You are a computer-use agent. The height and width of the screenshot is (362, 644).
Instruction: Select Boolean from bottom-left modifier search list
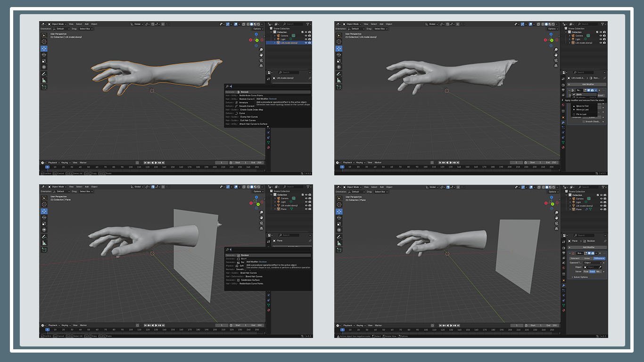[x=245, y=255]
